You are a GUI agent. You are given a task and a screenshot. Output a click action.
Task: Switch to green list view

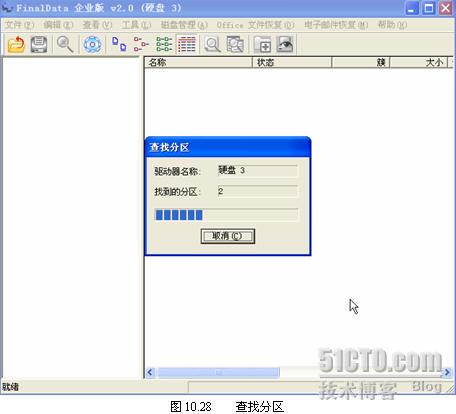pos(164,44)
